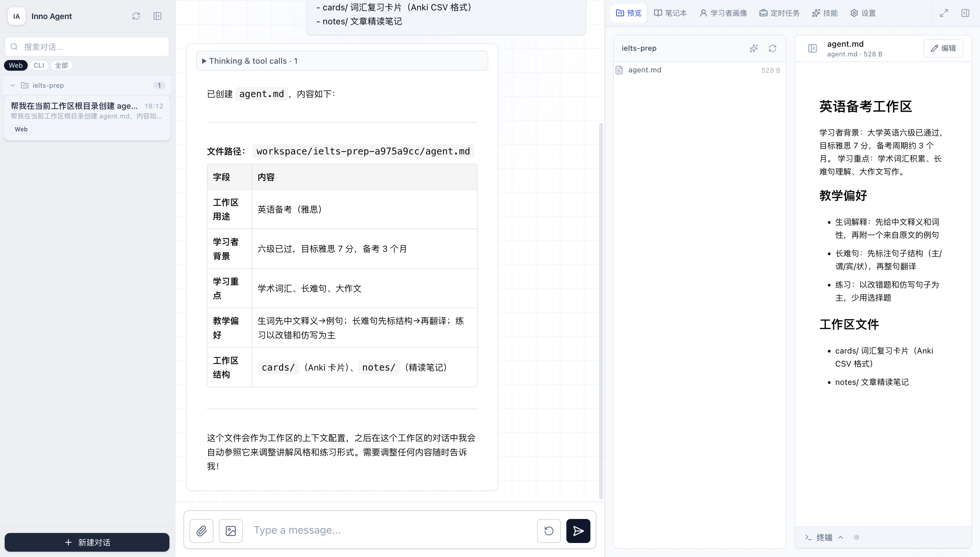Screen dimensions: 980x557
Task: Click the regenerate response button
Action: pos(549,531)
